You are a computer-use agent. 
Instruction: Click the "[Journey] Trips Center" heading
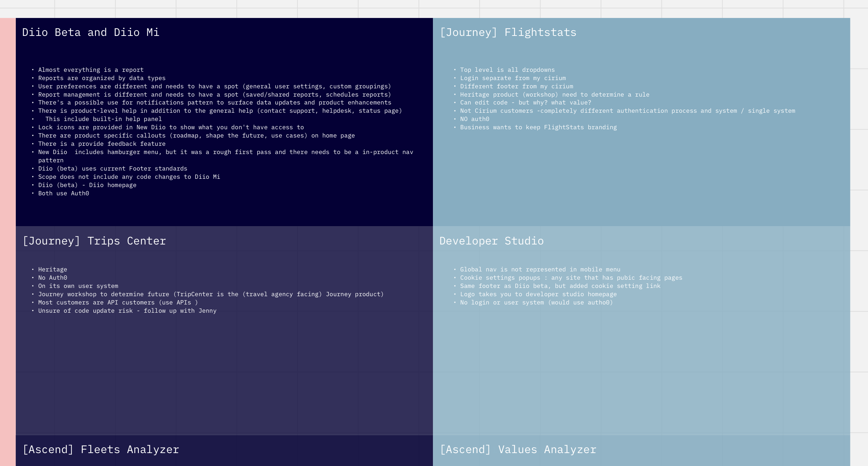[x=94, y=241]
